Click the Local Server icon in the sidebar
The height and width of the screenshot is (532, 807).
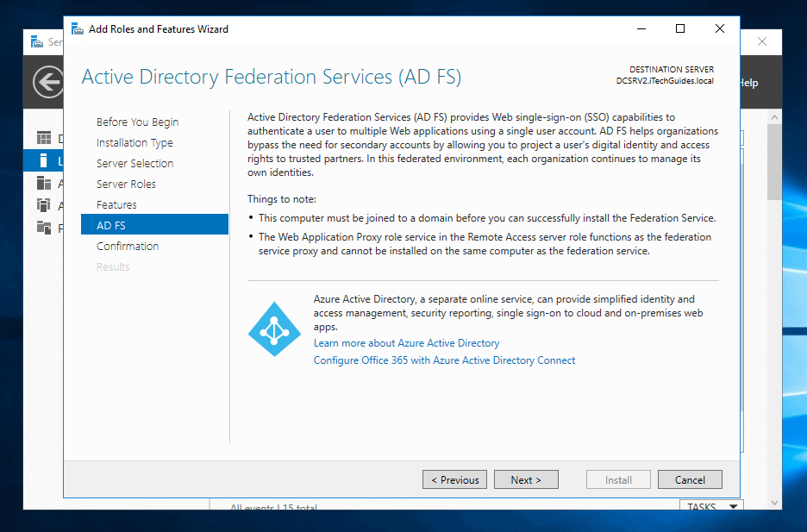41,160
